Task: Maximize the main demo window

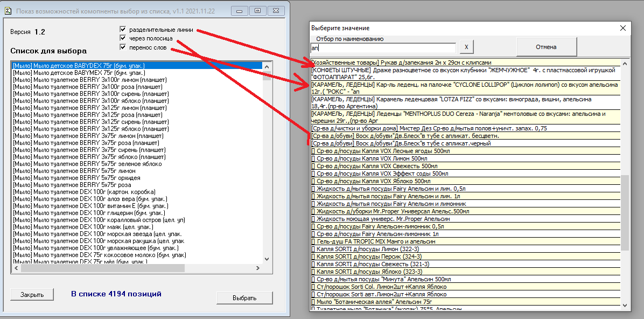Action: [258, 11]
